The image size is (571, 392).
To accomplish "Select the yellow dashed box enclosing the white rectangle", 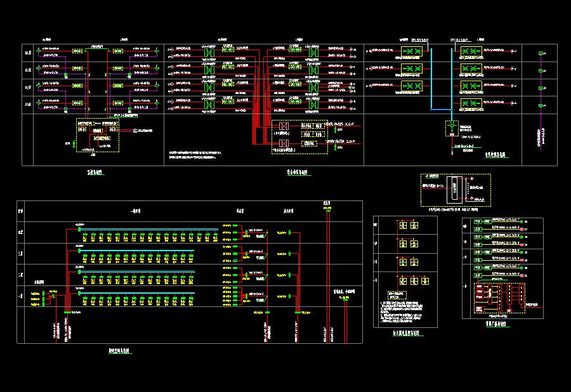I will tap(456, 190).
